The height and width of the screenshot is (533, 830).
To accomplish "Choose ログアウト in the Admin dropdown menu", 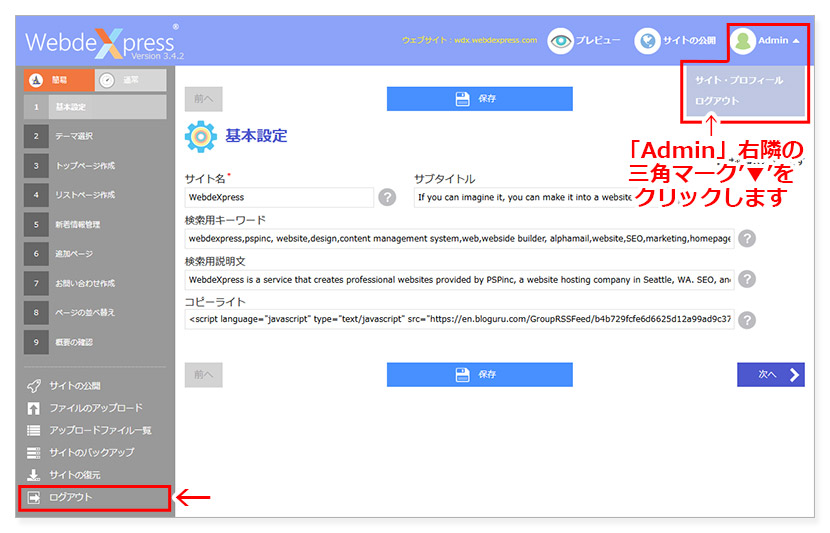I will [717, 101].
